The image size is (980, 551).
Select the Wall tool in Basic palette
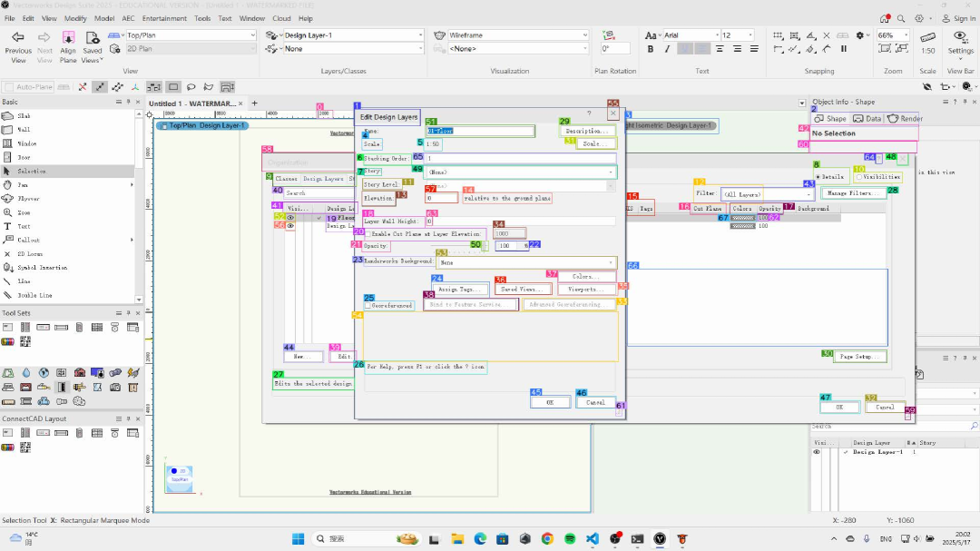tap(24, 130)
